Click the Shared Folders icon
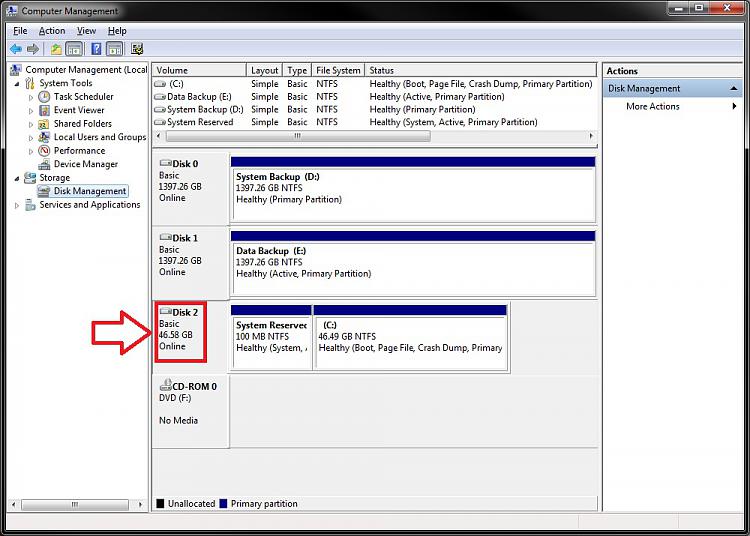Viewport: 750px width, 536px height. pos(44,124)
